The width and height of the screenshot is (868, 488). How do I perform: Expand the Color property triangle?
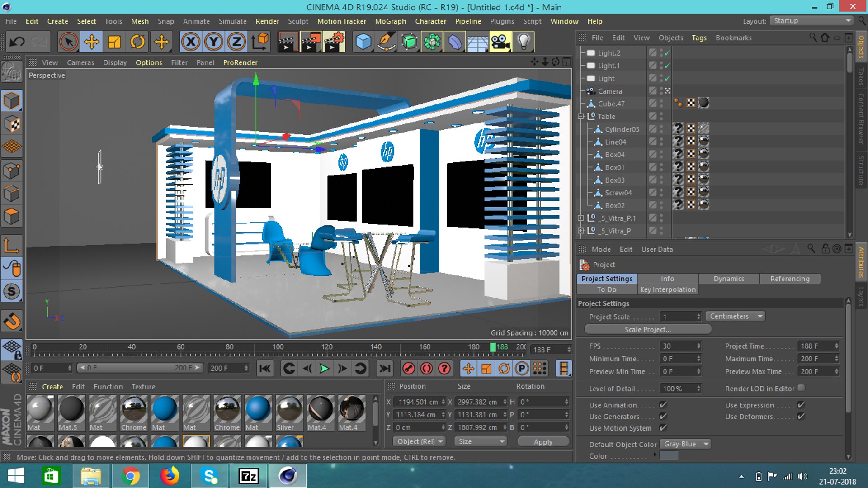[655, 455]
